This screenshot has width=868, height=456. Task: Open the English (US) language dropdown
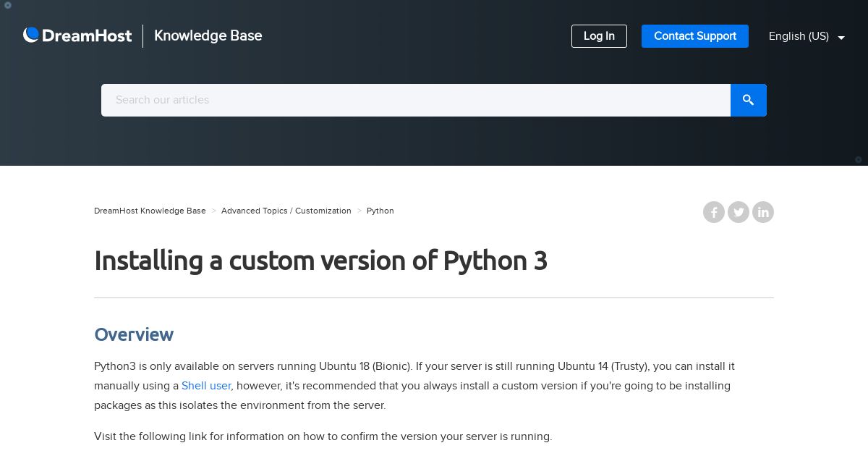click(807, 36)
